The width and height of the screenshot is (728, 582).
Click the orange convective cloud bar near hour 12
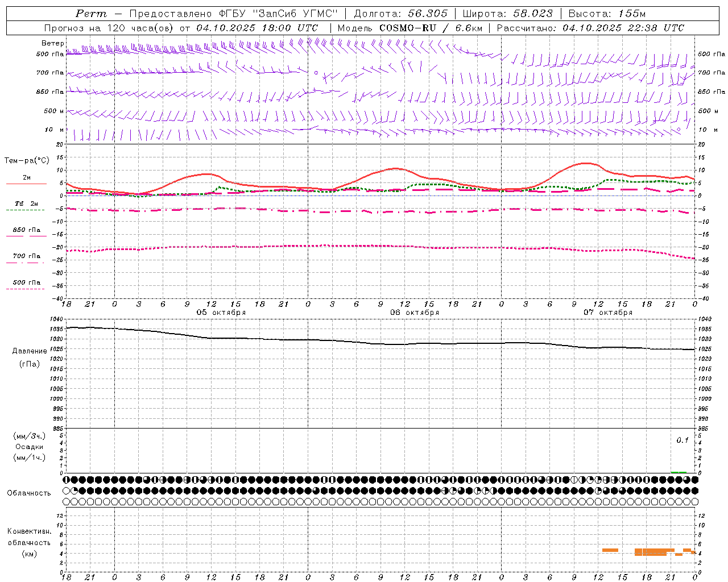(610, 550)
